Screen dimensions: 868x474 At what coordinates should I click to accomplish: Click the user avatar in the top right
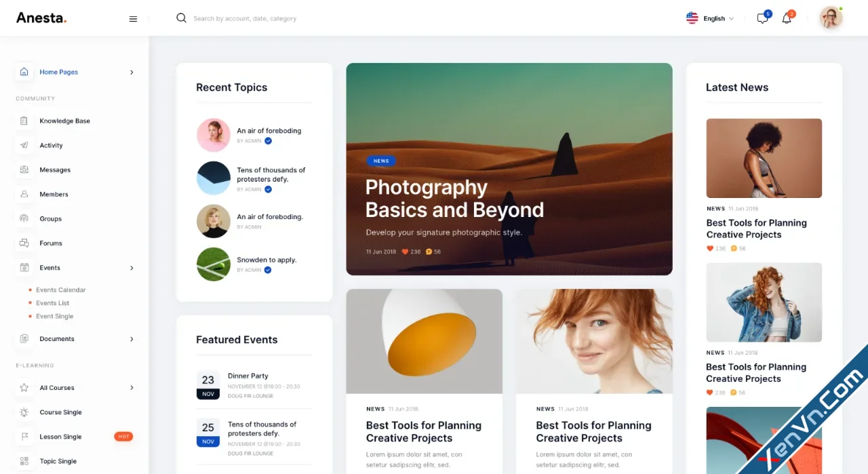830,18
